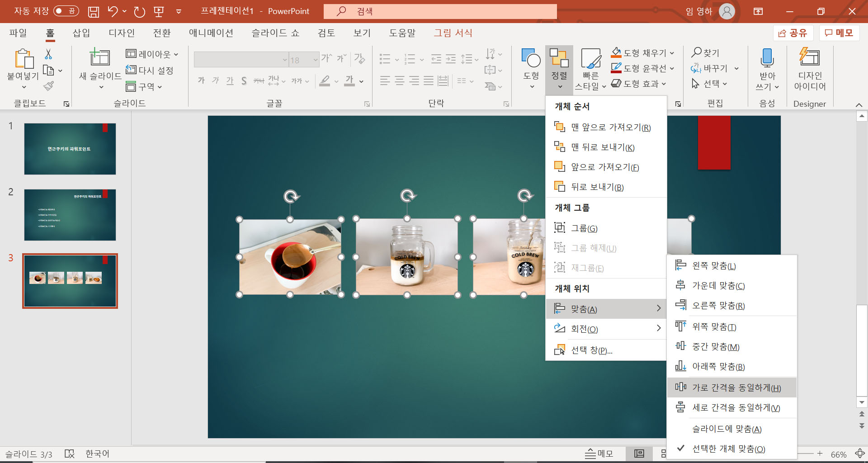The width and height of the screenshot is (868, 463).
Task: Distribute Horizontally (가로 간격을 동일하게)
Action: pos(731,387)
